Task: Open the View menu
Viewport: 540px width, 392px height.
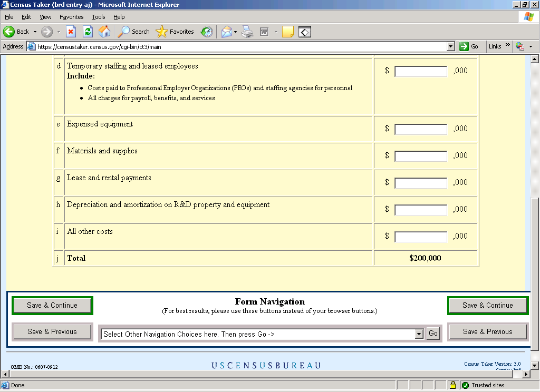Action: 45,17
